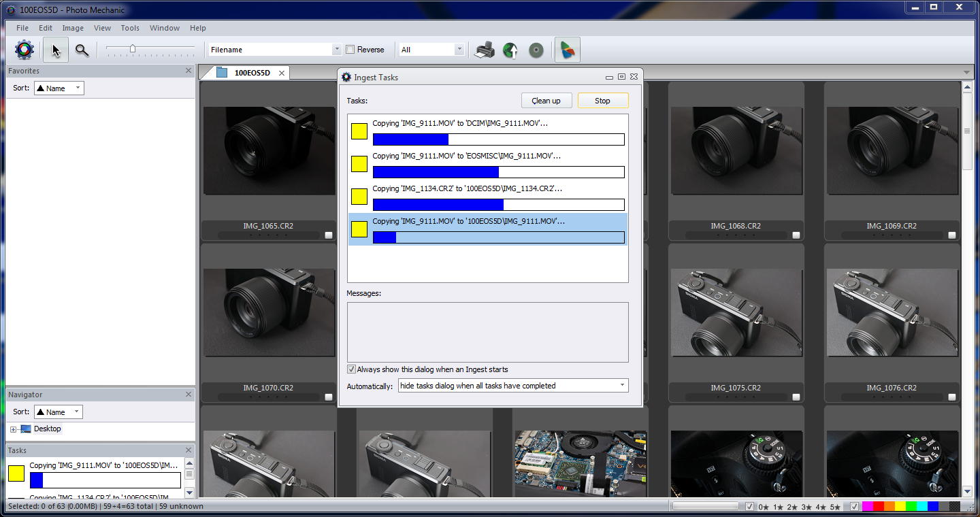Adjust the thumbnail size slider
The height and width of the screenshot is (517, 980).
[133, 49]
